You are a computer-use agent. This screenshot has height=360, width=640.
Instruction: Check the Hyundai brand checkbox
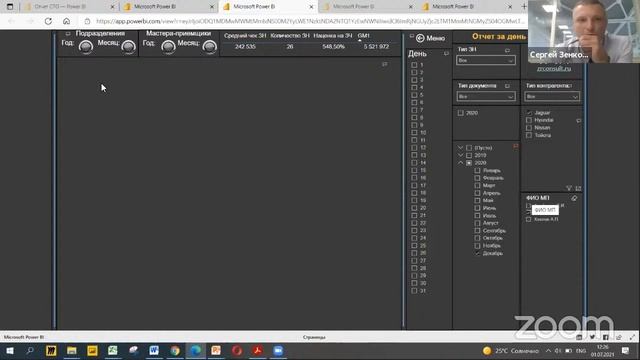click(x=529, y=120)
